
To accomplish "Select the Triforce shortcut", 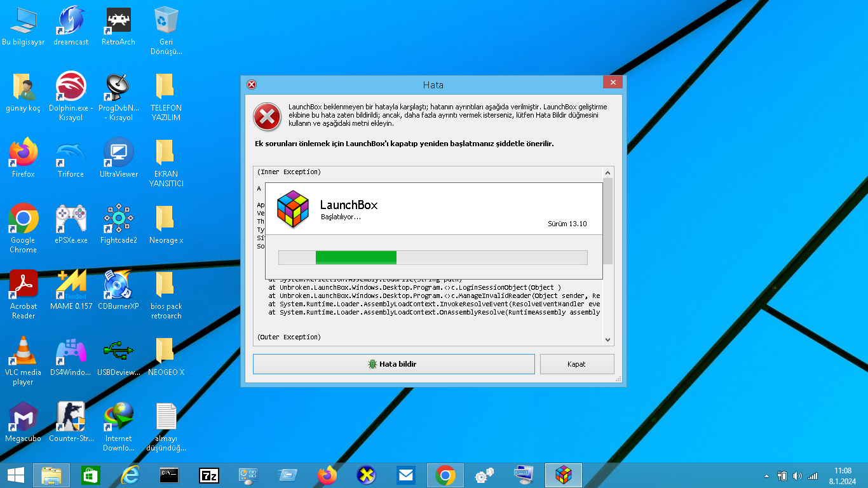I will pos(71,158).
